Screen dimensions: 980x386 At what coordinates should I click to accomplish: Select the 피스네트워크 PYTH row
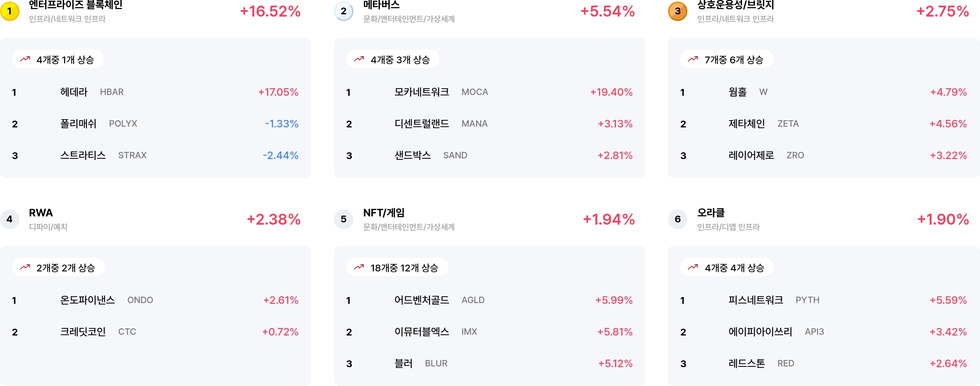pos(823,300)
